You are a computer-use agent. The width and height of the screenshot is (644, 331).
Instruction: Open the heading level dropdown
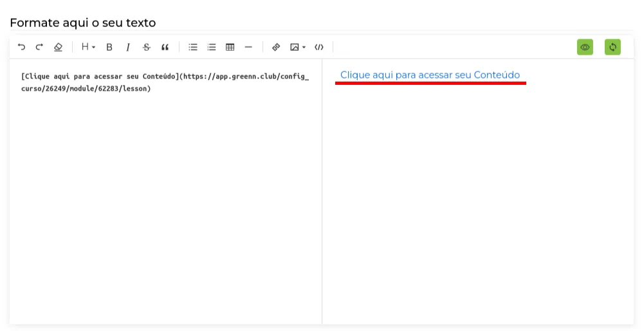88,47
